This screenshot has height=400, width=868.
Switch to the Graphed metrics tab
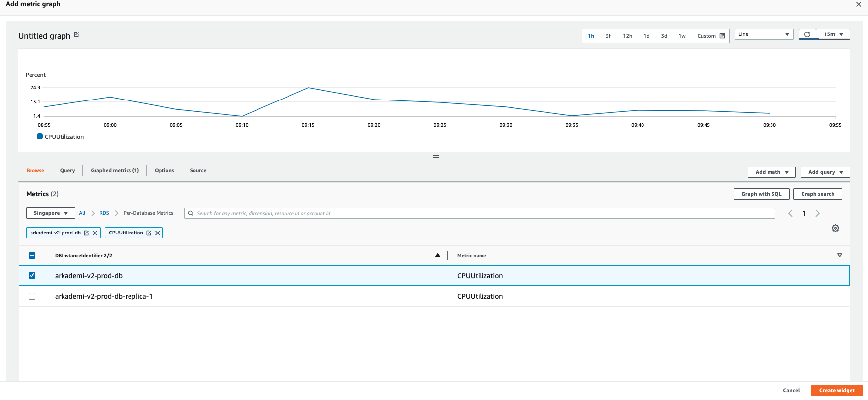pyautogui.click(x=115, y=171)
